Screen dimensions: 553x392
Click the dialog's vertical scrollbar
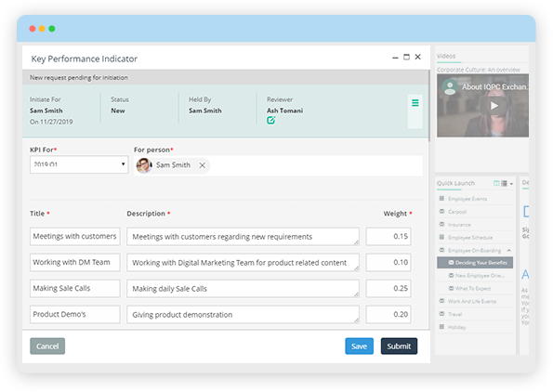pyautogui.click(x=428, y=106)
